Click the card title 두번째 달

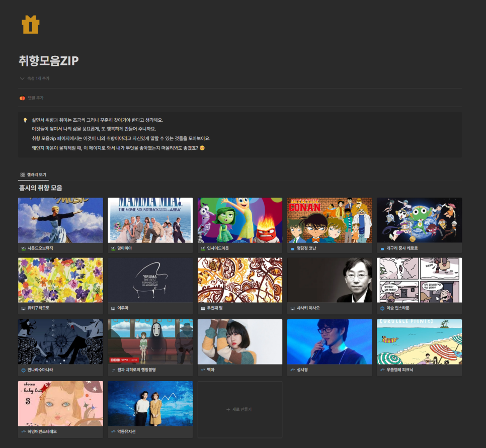pos(215,308)
